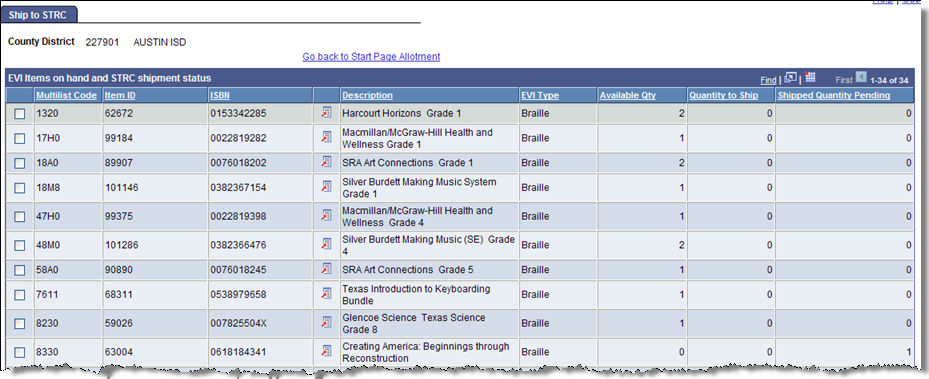Click Go back to Start Page Allotment link

click(371, 56)
